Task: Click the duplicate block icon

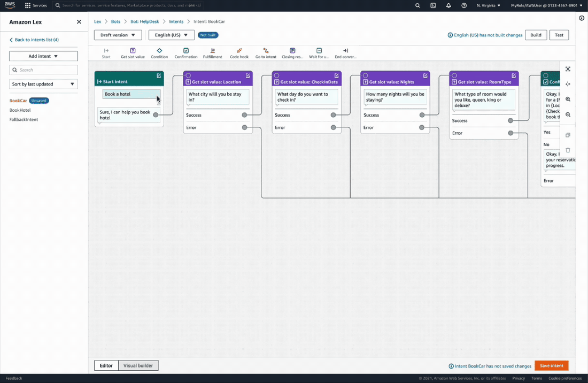Action: 568,135
